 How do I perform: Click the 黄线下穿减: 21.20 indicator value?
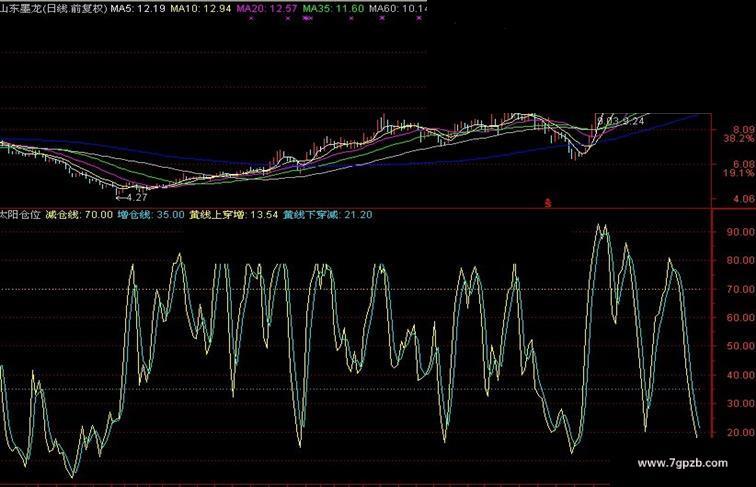(x=327, y=215)
